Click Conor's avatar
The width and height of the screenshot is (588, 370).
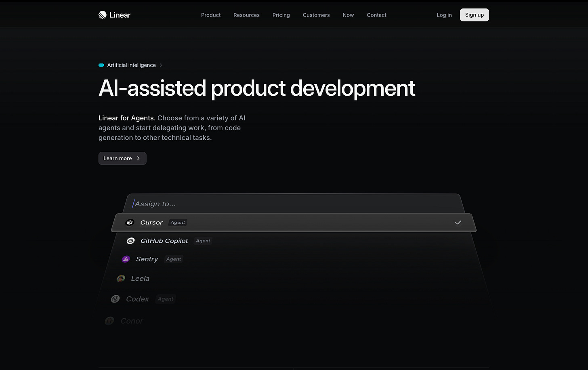point(109,321)
